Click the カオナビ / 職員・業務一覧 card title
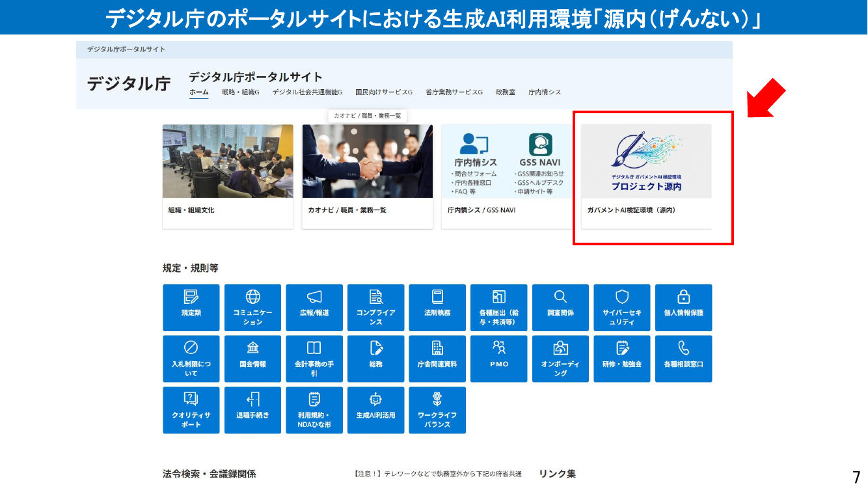Image resolution: width=868 pixels, height=488 pixels. tap(347, 210)
